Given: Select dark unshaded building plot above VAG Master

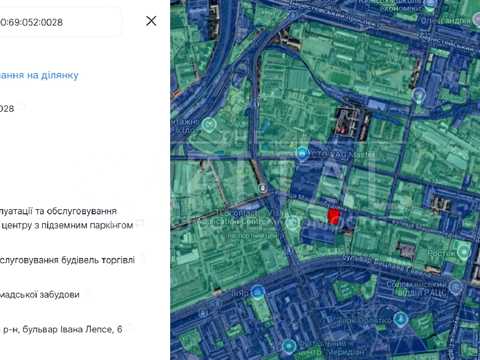Looking at the screenshot, I should click(352, 122).
